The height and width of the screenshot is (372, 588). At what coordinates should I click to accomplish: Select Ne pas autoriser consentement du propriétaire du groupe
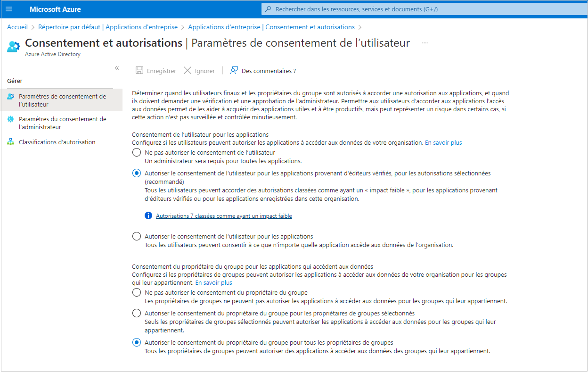137,293
